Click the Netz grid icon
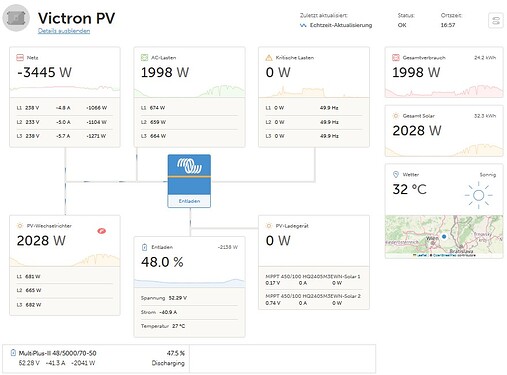This screenshot has height=375, width=507. (20, 58)
